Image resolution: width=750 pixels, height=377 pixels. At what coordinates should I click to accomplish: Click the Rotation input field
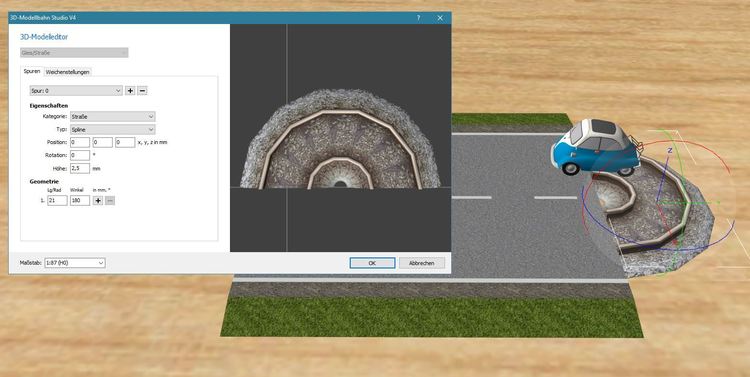pos(80,155)
